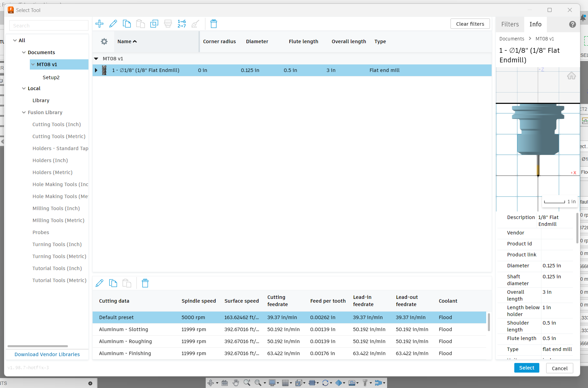Click the Merge tools icon
The image size is (588, 388).
pos(168,24)
